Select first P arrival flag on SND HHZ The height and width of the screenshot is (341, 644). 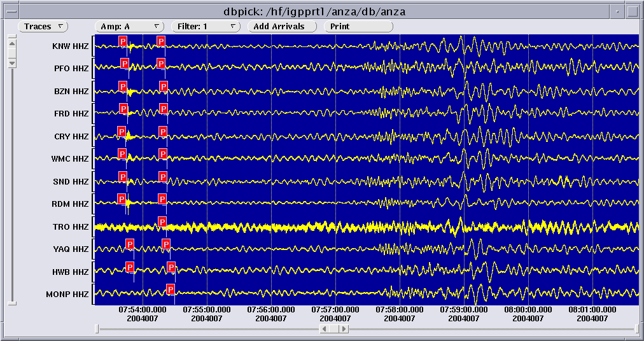122,177
